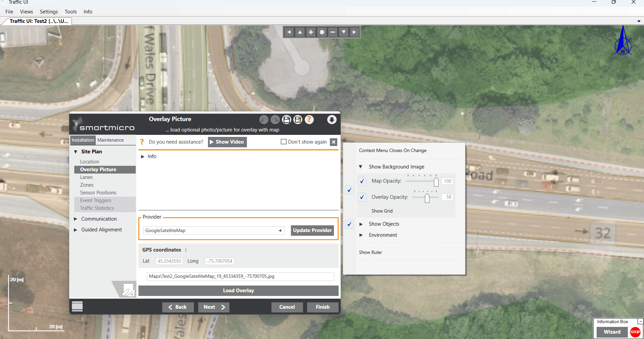
Task: Click the orange assistance question mark
Action: tap(142, 142)
